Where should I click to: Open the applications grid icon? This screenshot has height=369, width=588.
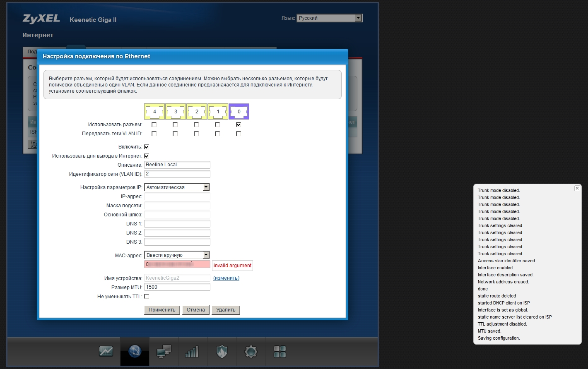280,352
